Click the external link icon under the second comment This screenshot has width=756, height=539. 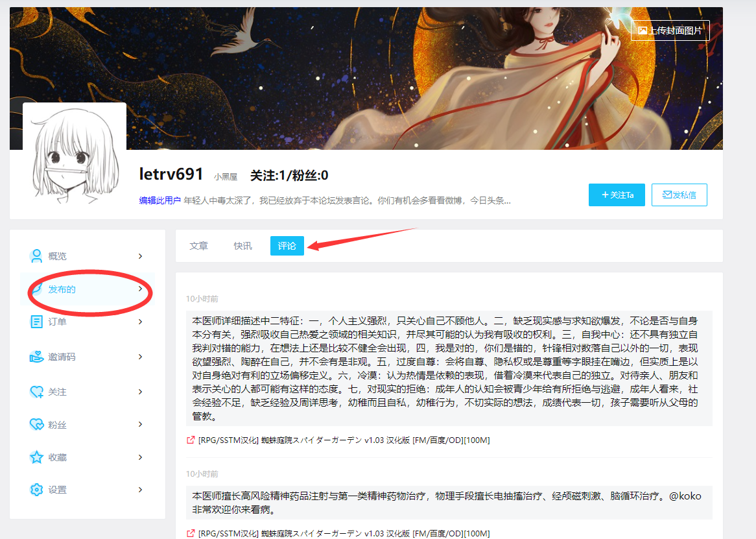pos(191,533)
